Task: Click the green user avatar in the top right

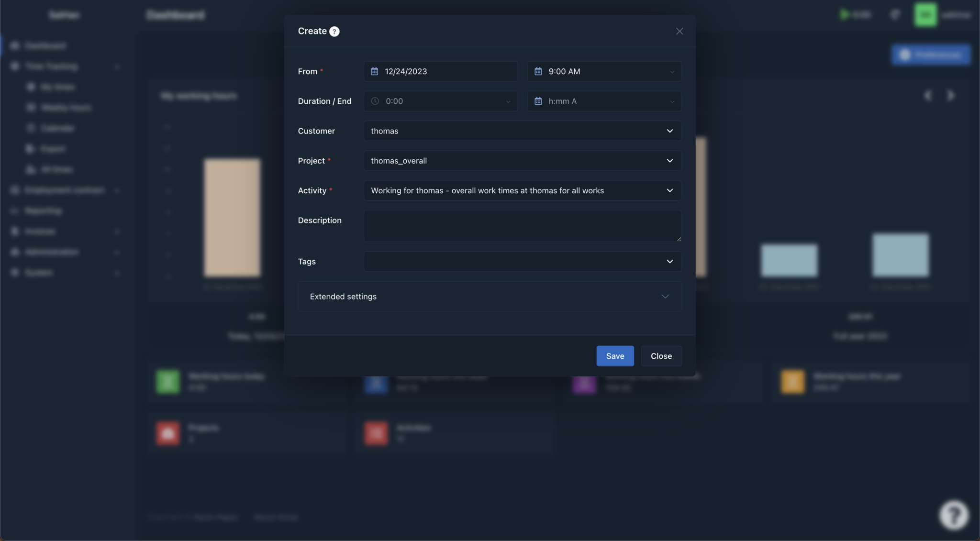Action: coord(924,14)
